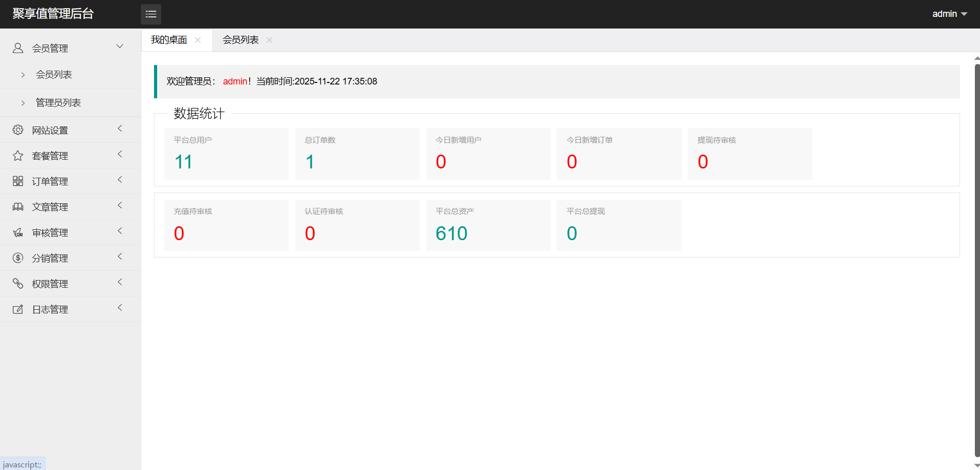Switch to the 会员列表 tab
The width and height of the screenshot is (980, 470).
[241, 40]
